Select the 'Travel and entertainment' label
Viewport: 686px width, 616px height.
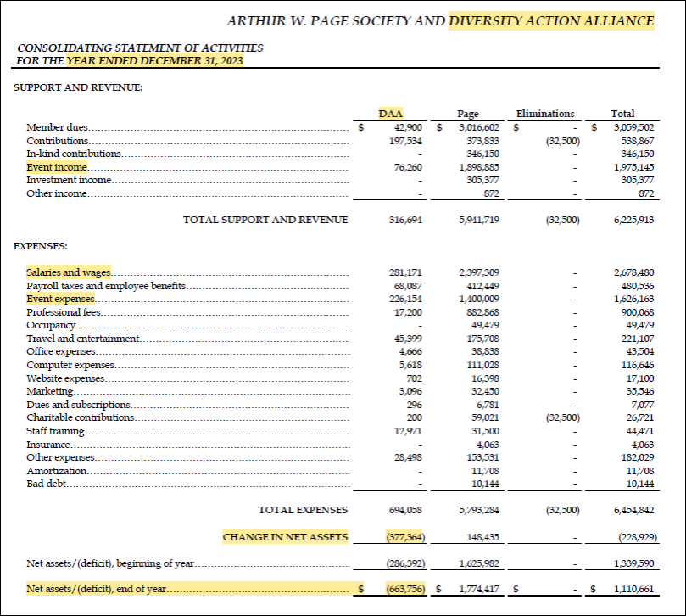pos(83,339)
